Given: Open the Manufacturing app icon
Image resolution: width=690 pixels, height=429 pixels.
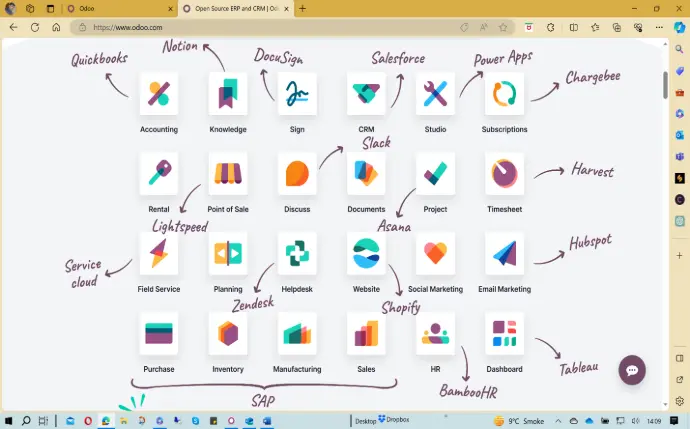Looking at the screenshot, I should pyautogui.click(x=297, y=334).
